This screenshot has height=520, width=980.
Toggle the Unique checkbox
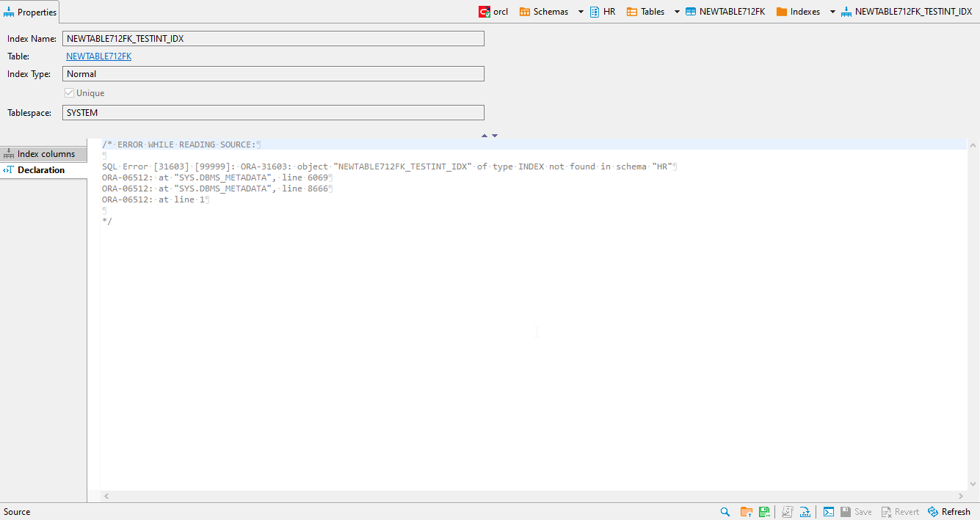69,92
